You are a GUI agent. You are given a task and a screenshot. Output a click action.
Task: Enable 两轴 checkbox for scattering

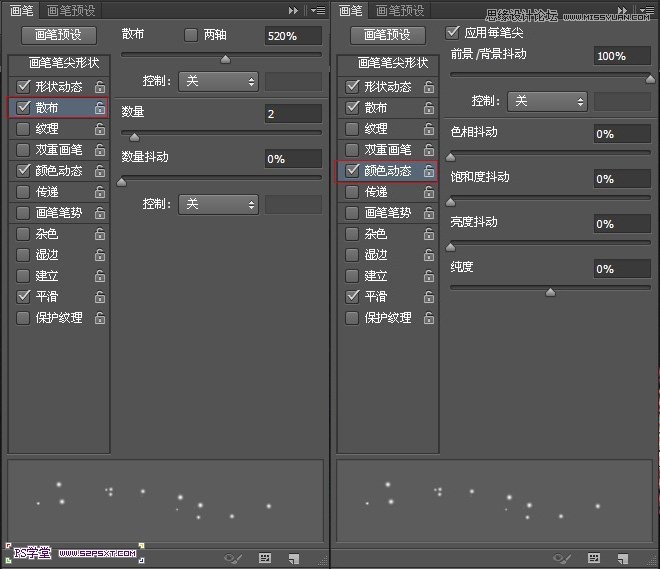pyautogui.click(x=191, y=35)
